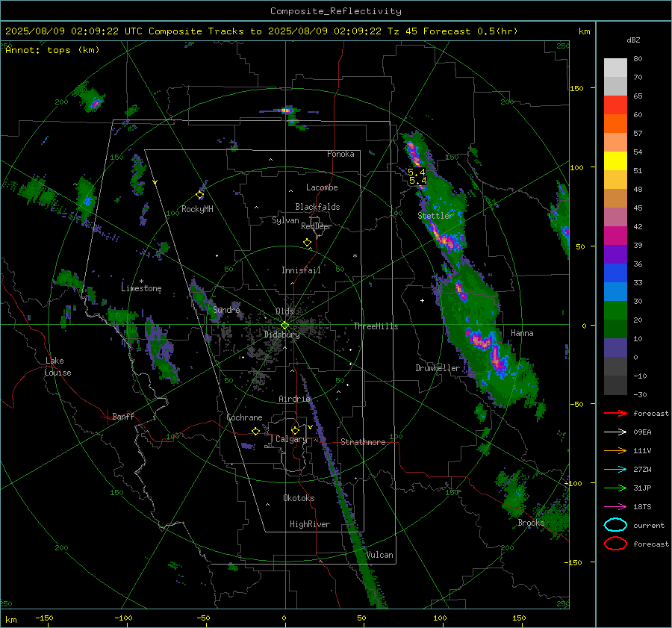
Task: Click the HighRiver label
Action: click(x=310, y=524)
